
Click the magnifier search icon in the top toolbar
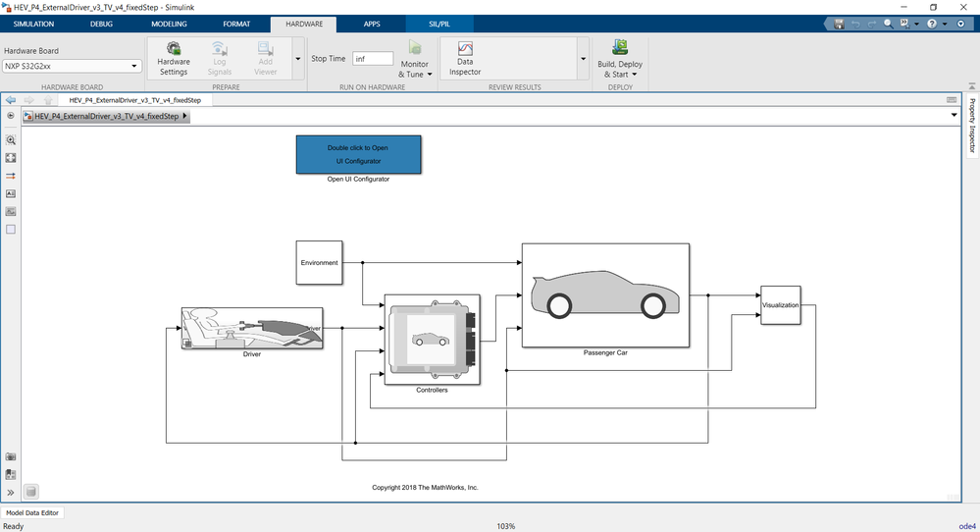pos(888,24)
